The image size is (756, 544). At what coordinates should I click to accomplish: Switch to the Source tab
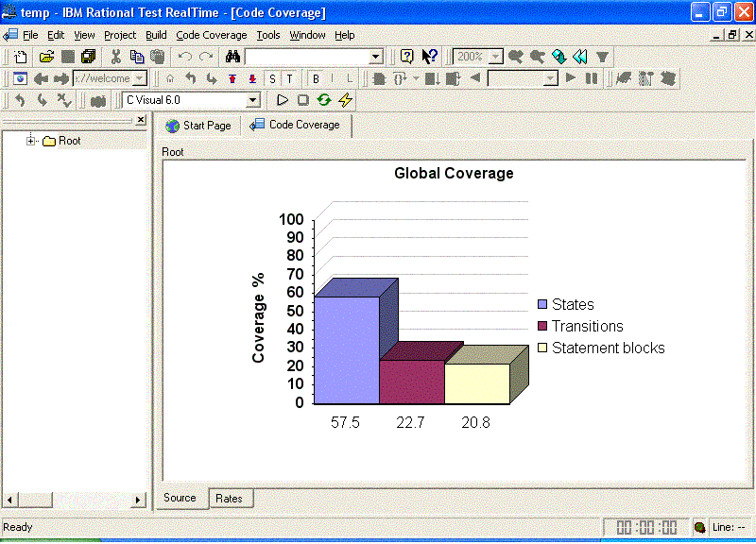click(x=180, y=498)
